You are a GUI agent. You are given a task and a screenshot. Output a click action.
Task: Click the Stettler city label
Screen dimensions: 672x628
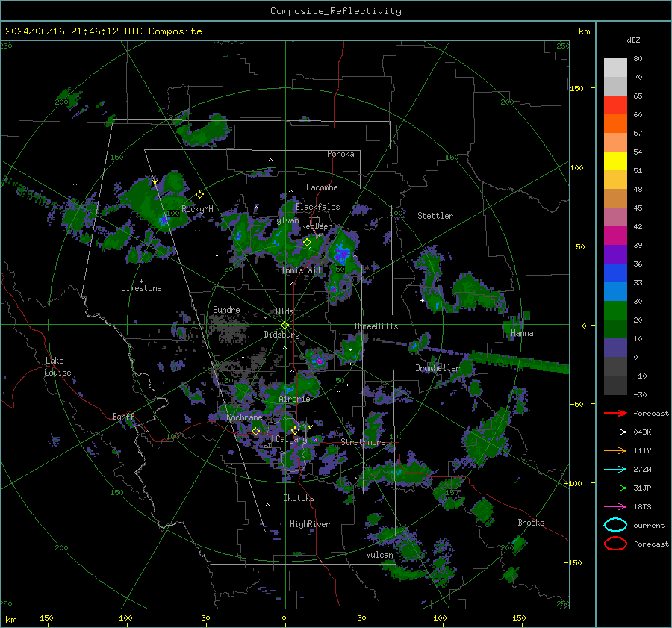[435, 216]
